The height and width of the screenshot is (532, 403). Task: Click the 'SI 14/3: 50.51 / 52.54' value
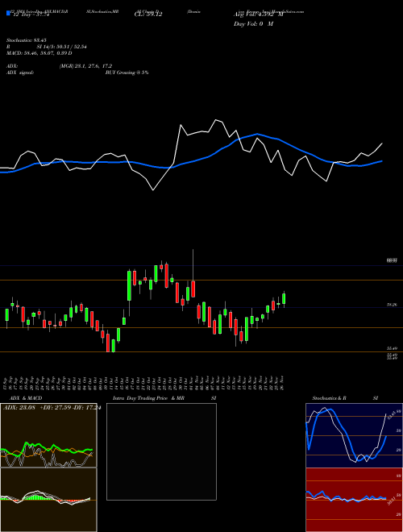pos(62,47)
